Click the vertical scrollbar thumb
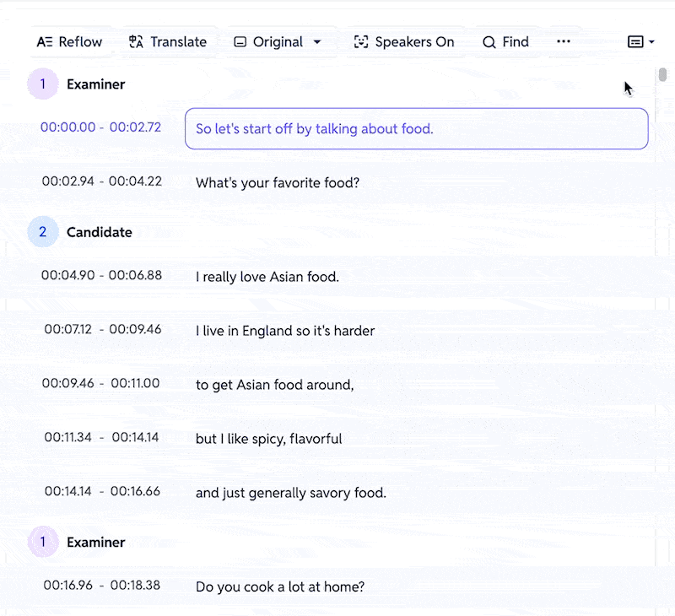675x616 pixels. [662, 74]
